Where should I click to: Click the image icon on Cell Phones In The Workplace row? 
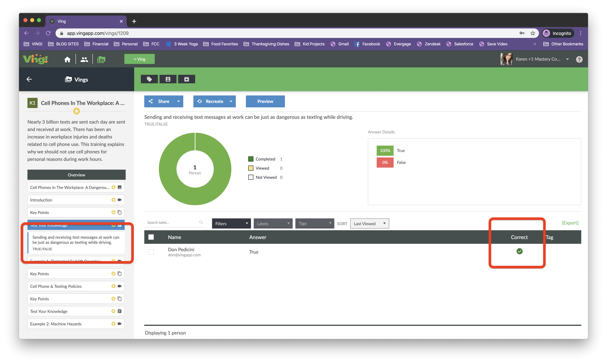pyautogui.click(x=120, y=187)
